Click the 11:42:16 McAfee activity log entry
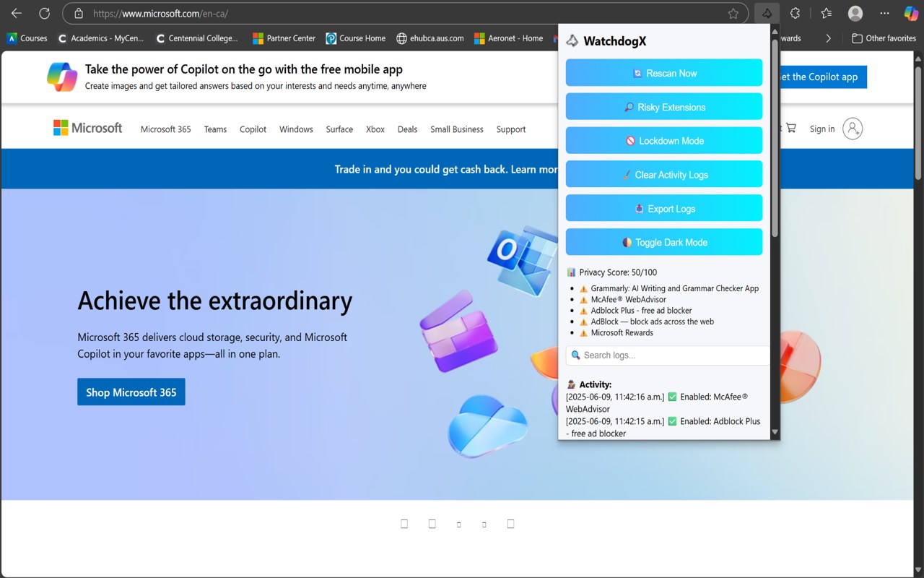 click(x=658, y=402)
